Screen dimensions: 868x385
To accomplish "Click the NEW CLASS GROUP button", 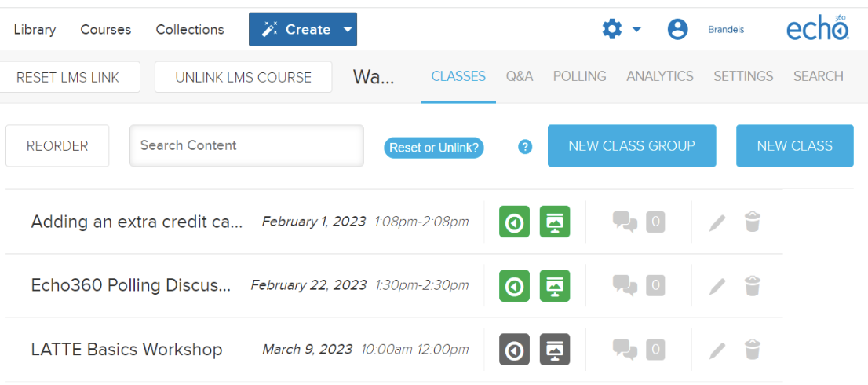I will tap(632, 145).
